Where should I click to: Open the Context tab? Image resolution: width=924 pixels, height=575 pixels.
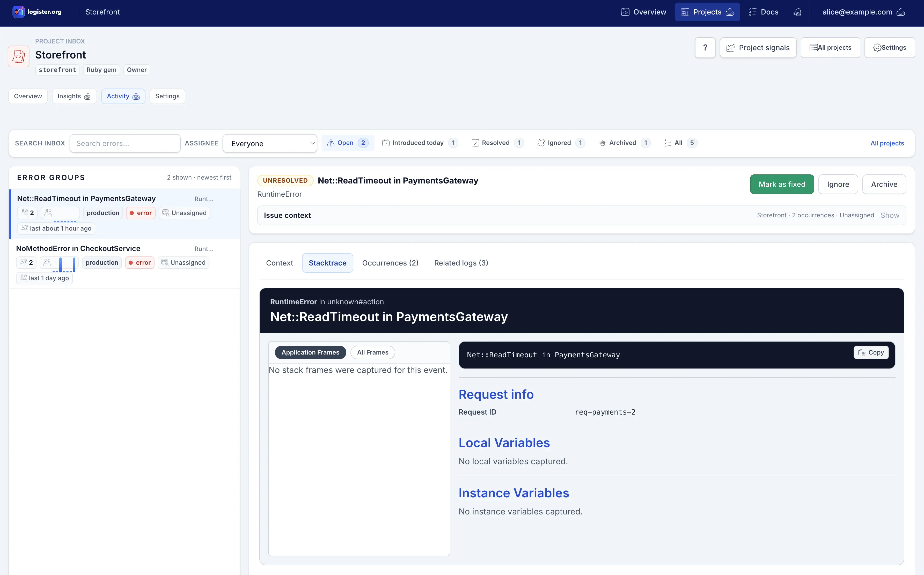tap(280, 263)
